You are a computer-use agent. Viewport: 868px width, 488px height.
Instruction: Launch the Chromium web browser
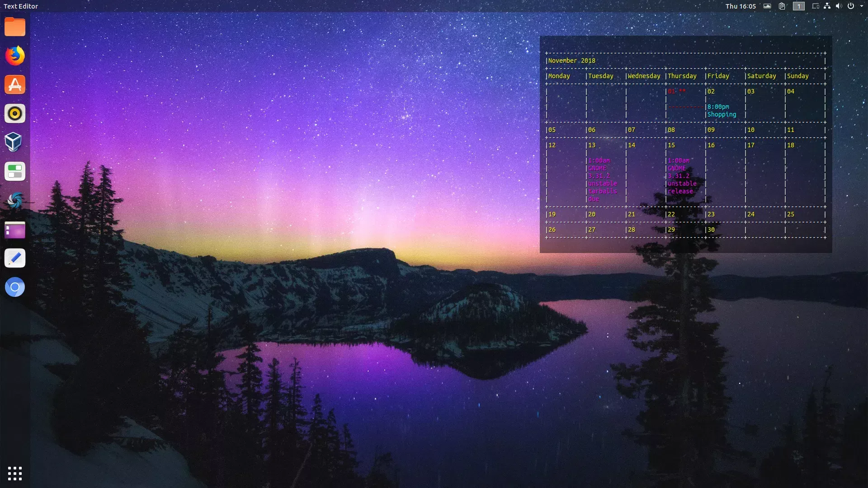[15, 287]
